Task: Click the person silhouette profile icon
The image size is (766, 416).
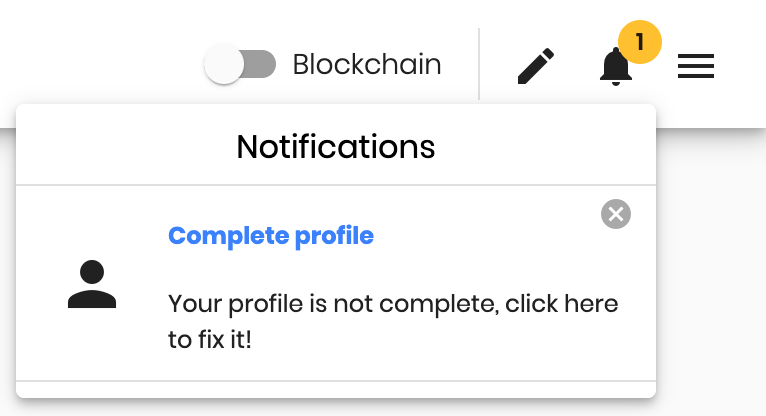Action: [x=92, y=284]
